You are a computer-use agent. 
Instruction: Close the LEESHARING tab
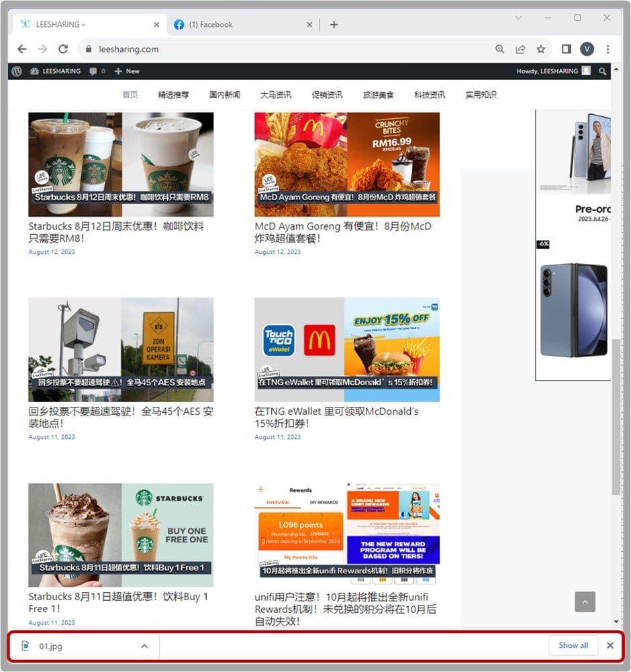tap(156, 25)
